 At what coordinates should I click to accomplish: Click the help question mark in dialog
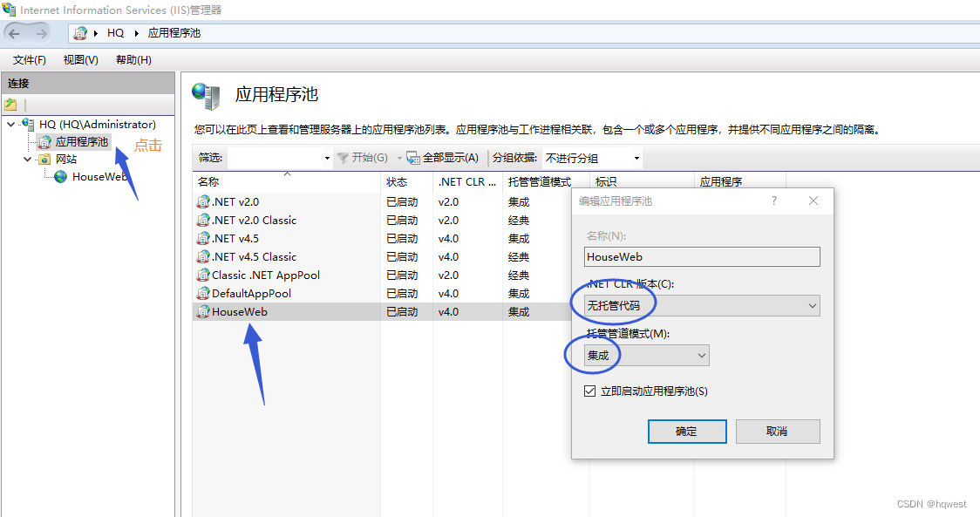click(774, 201)
